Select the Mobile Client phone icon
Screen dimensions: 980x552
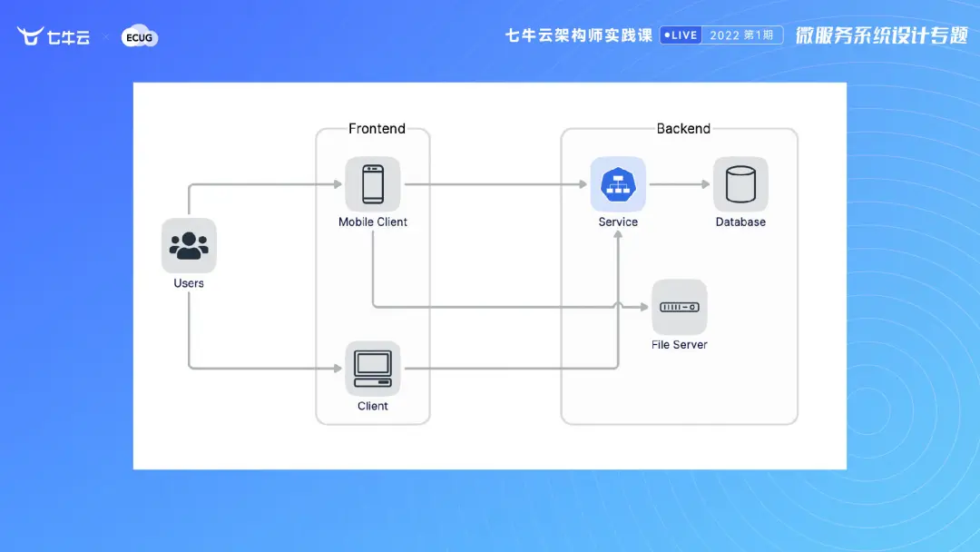[x=372, y=184]
